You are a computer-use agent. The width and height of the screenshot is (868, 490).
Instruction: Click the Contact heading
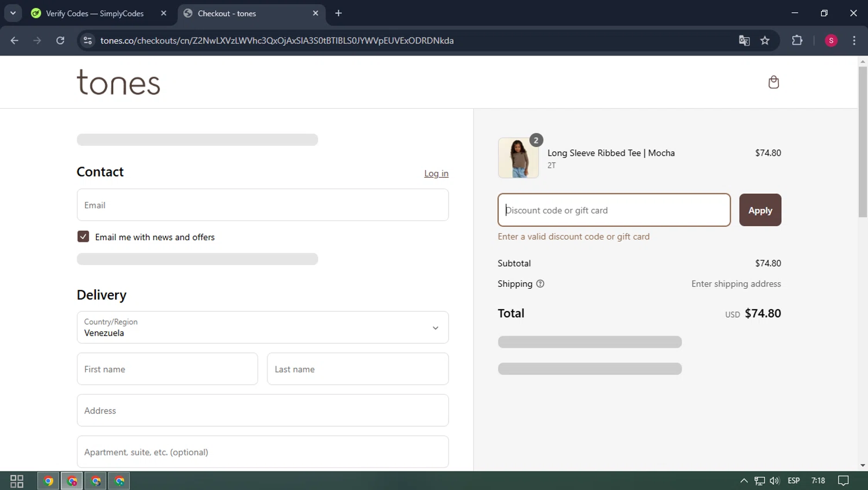100,172
